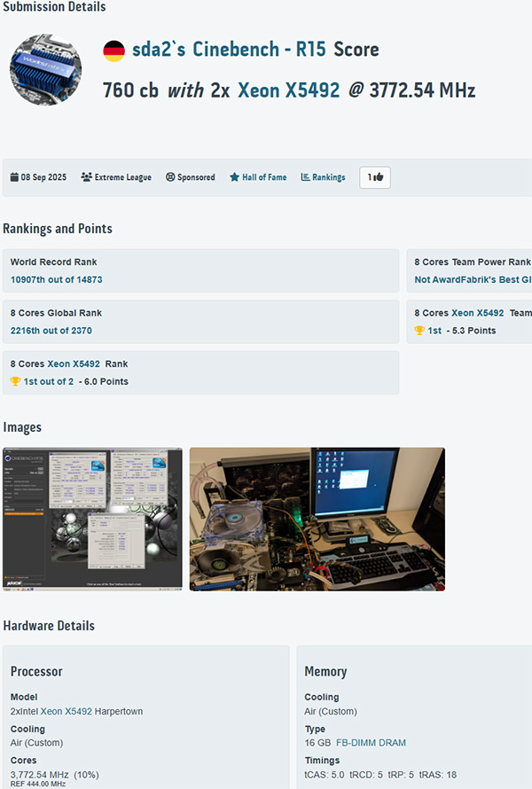Screen dimensions: 532x789
Task: Click the World Record Rank heading
Action: [54, 262]
